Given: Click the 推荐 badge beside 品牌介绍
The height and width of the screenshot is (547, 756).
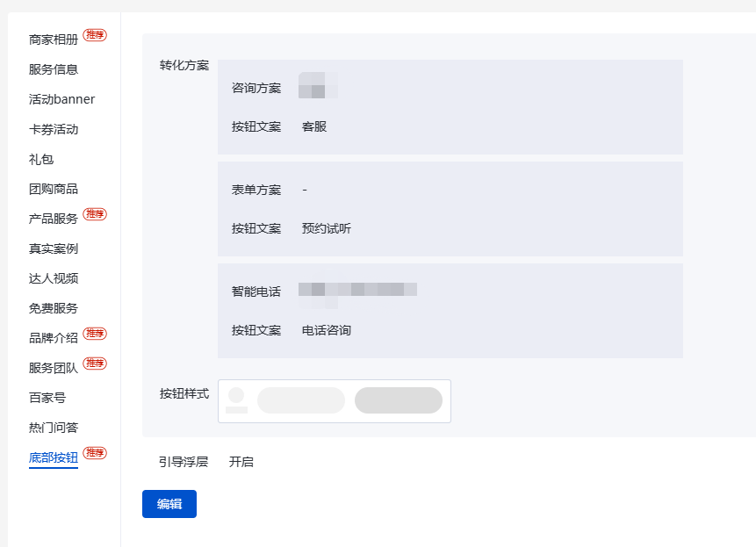Looking at the screenshot, I should coord(95,334).
